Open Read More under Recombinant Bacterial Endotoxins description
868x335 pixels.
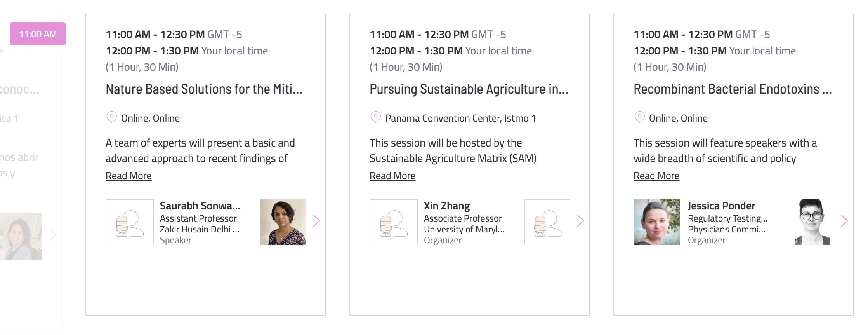tap(656, 176)
